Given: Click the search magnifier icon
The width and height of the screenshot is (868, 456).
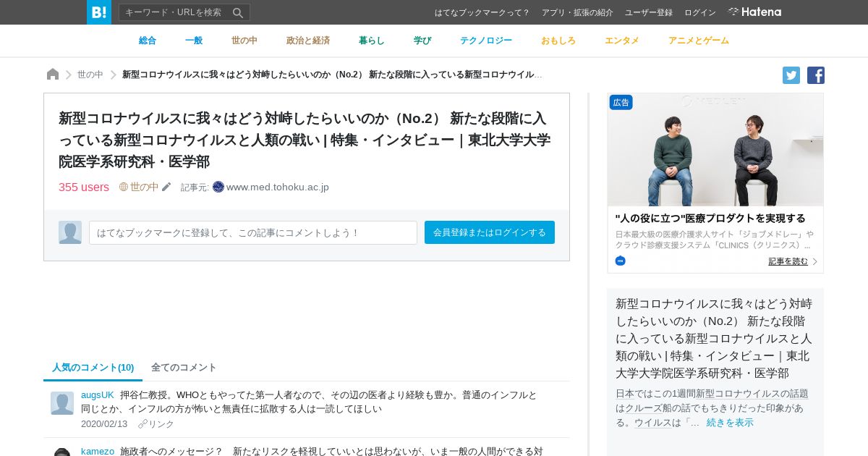Looking at the screenshot, I should pyautogui.click(x=238, y=12).
